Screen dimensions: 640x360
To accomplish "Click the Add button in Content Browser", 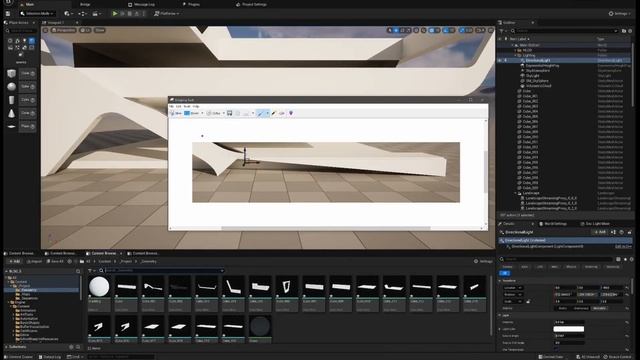I will pos(14,261).
